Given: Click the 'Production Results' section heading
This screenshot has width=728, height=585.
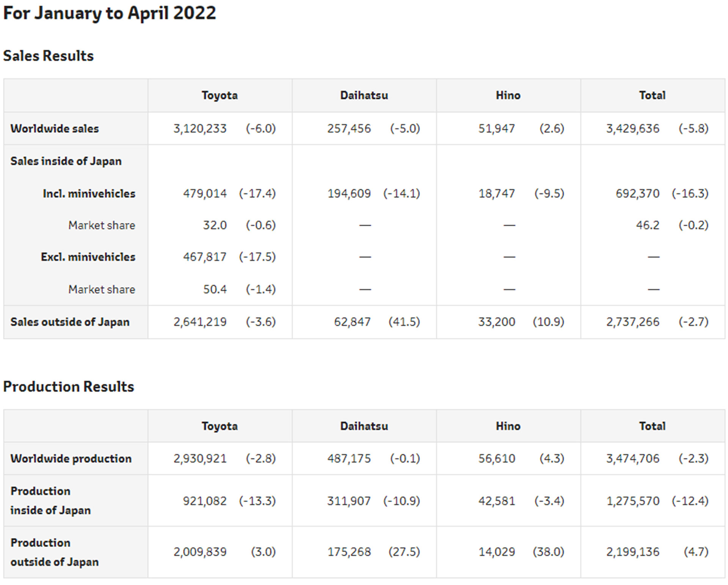Looking at the screenshot, I should coord(68,386).
